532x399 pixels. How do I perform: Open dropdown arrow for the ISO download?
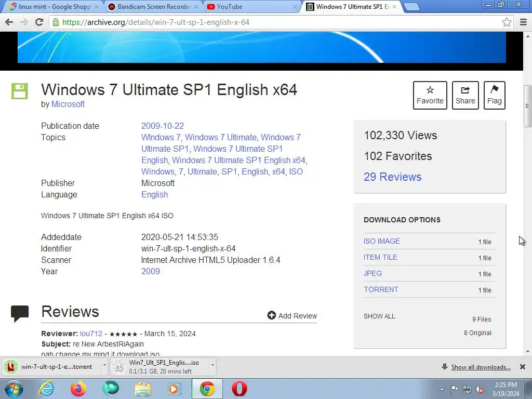coord(212,365)
